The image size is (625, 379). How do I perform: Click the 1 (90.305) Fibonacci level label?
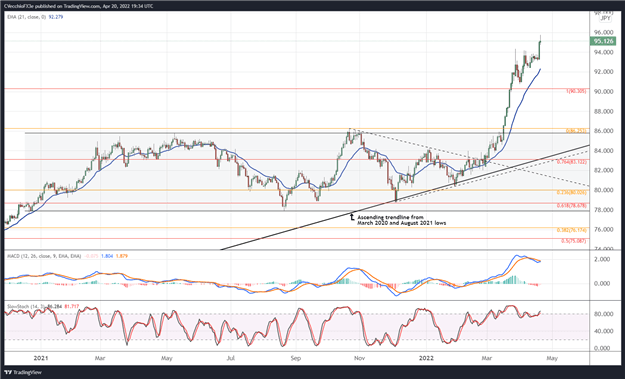pyautogui.click(x=576, y=91)
